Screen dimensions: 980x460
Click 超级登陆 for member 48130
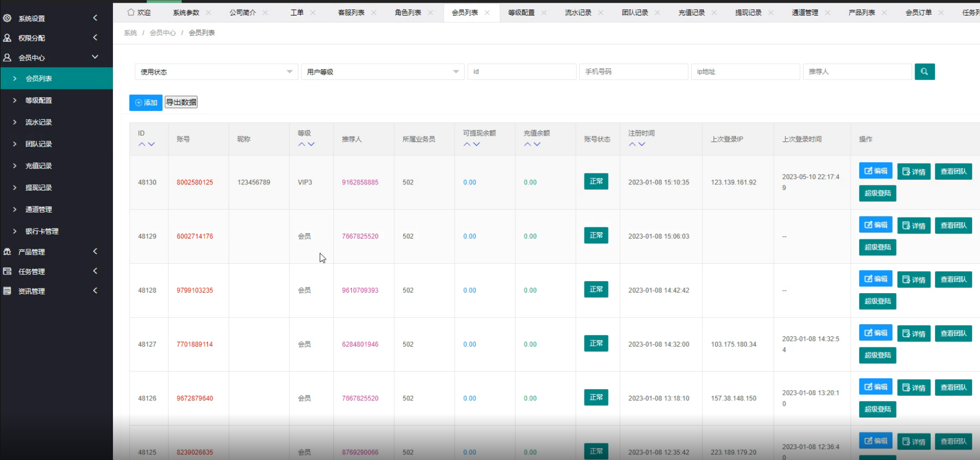[877, 193]
